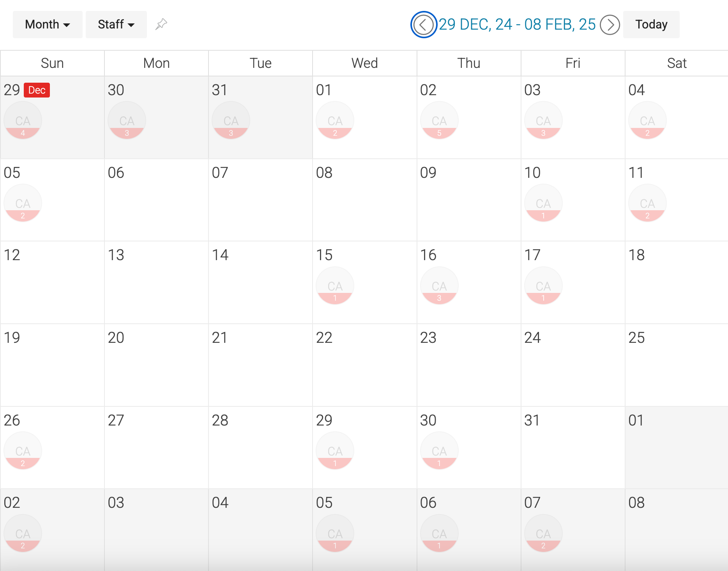Click the Wed column header

364,63
